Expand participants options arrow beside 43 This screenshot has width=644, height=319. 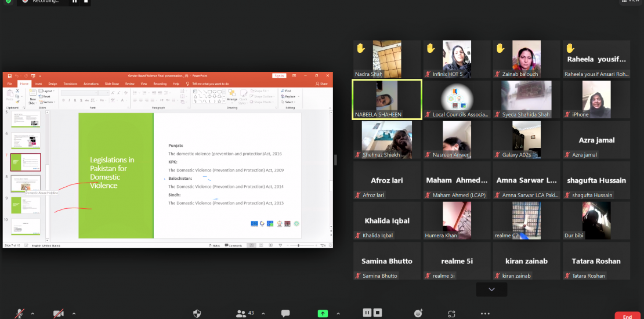click(263, 314)
